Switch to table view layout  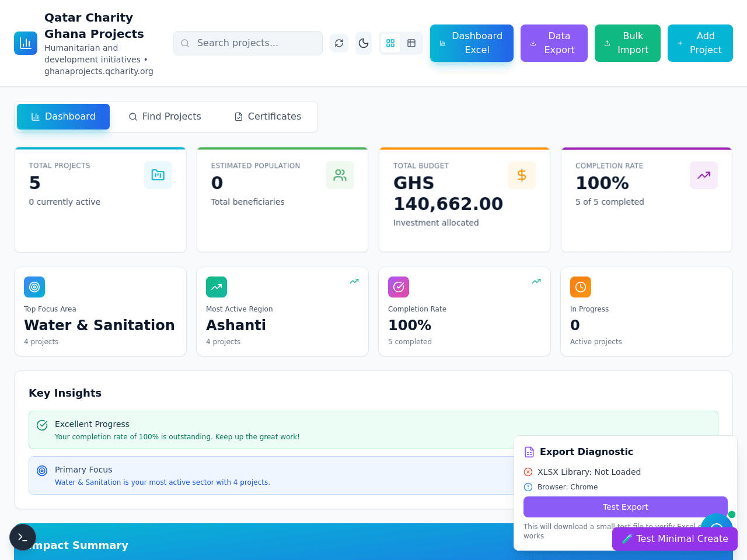click(411, 43)
